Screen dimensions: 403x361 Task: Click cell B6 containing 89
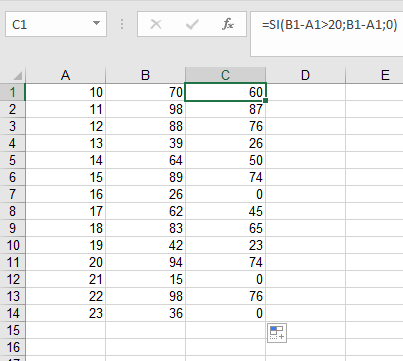tap(145, 177)
